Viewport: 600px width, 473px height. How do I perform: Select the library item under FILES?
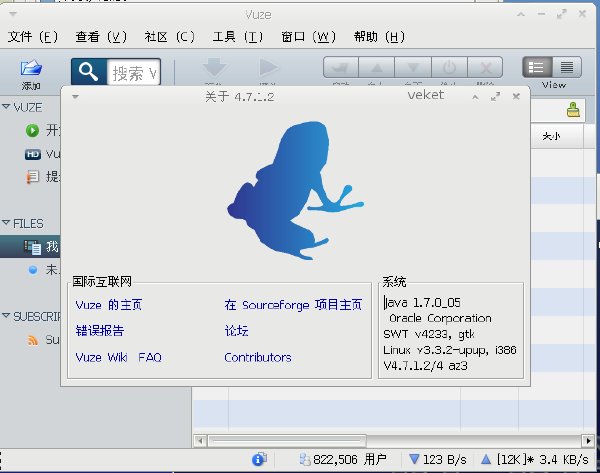[x=33, y=247]
